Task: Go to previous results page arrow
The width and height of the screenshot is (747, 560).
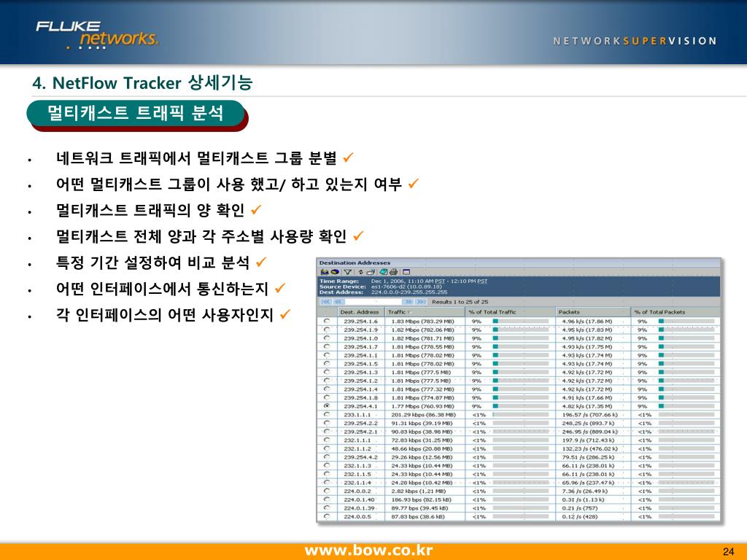Action: click(x=338, y=302)
